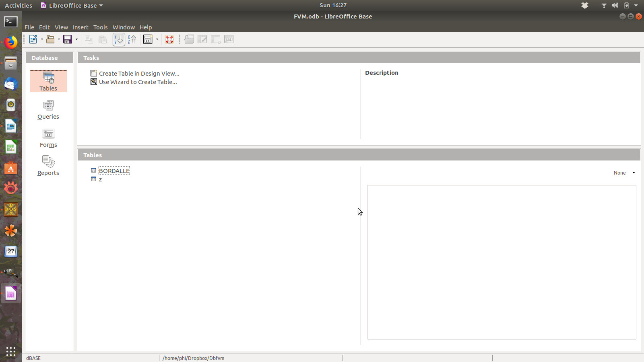This screenshot has width=644, height=362.
Task: Click the Edit table toolbar icon
Action: coord(202,39)
